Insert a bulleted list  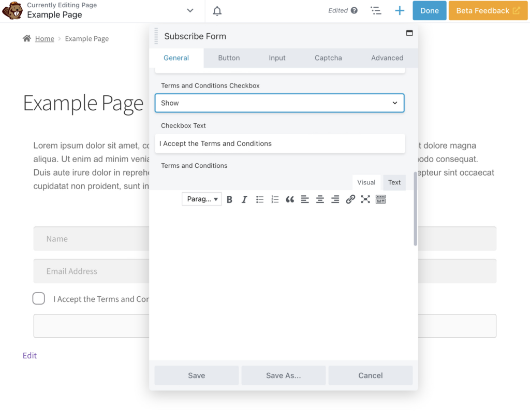pyautogui.click(x=259, y=199)
